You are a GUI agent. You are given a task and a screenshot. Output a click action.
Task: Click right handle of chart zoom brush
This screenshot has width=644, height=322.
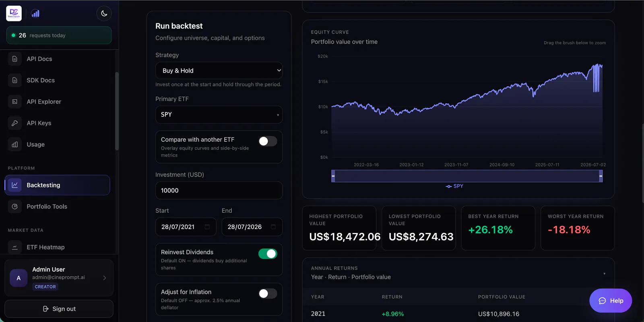pyautogui.click(x=601, y=176)
